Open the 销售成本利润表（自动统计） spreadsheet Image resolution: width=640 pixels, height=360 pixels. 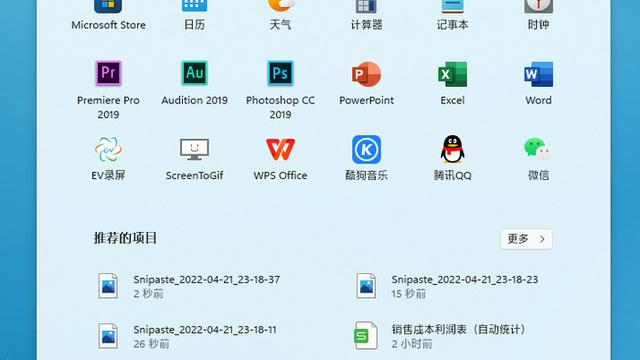tap(441, 336)
